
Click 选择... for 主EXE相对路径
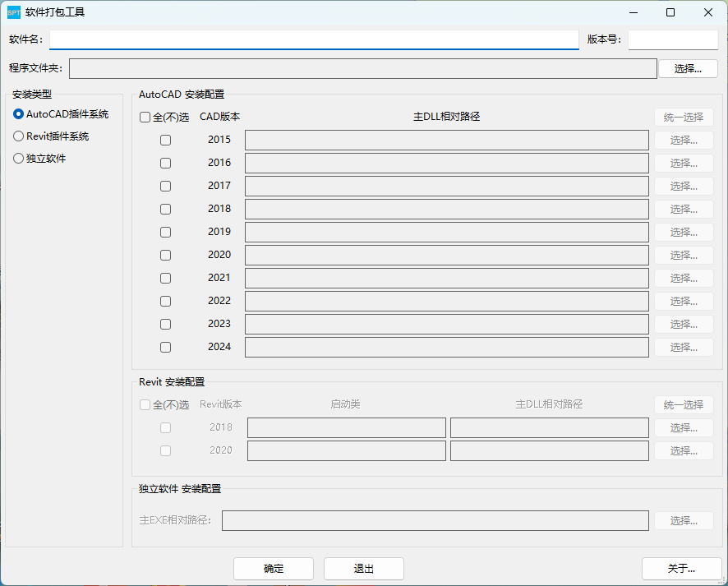(684, 520)
